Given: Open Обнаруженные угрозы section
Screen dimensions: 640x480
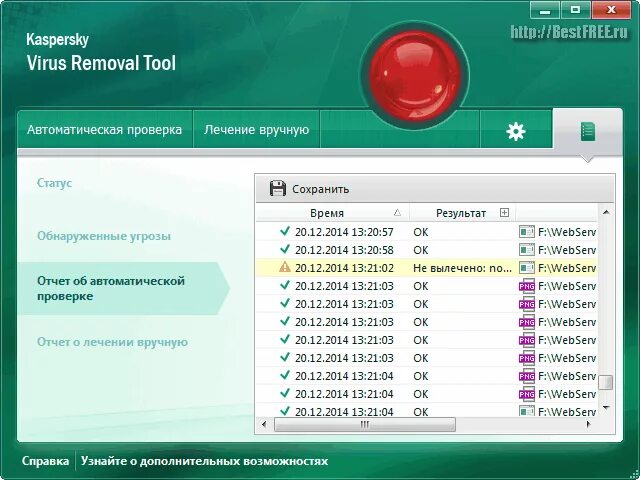Looking at the screenshot, I should (104, 236).
